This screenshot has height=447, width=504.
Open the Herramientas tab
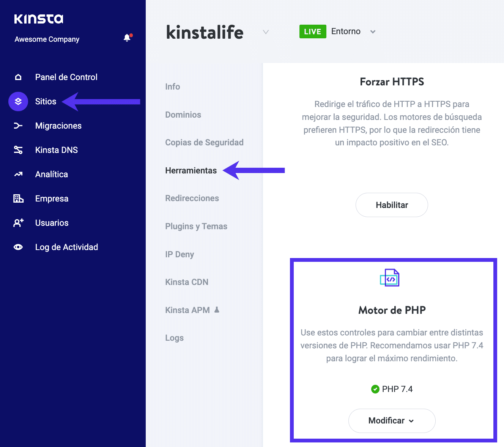tap(191, 171)
